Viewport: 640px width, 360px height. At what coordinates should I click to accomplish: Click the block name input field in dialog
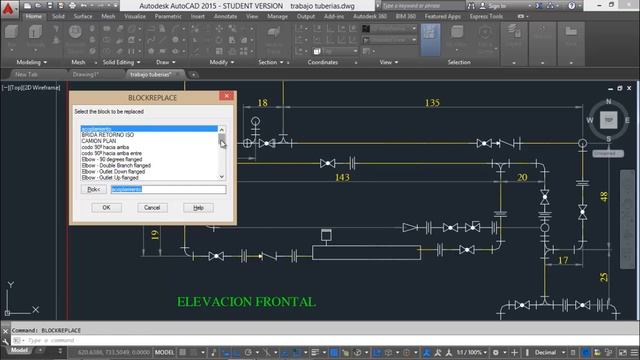click(168, 189)
